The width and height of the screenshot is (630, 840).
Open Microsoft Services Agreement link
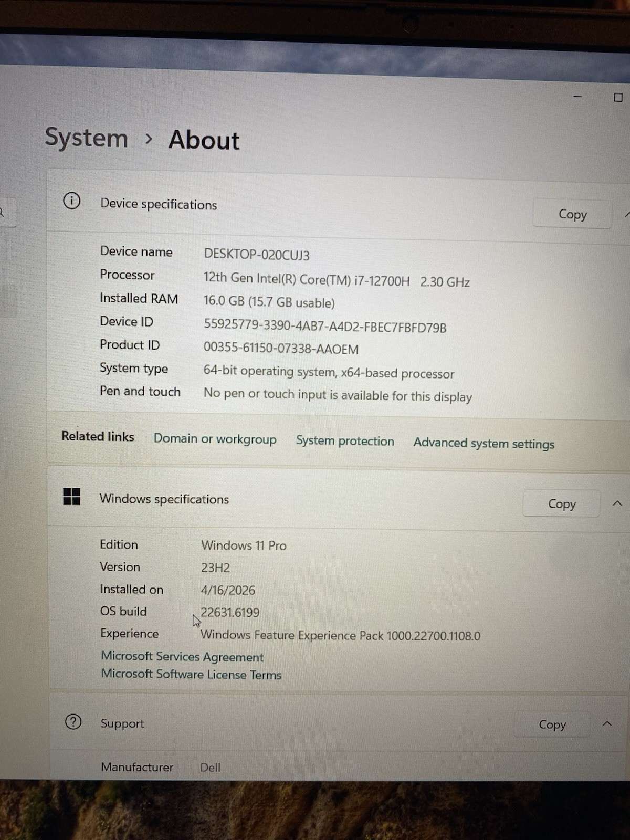(x=182, y=657)
